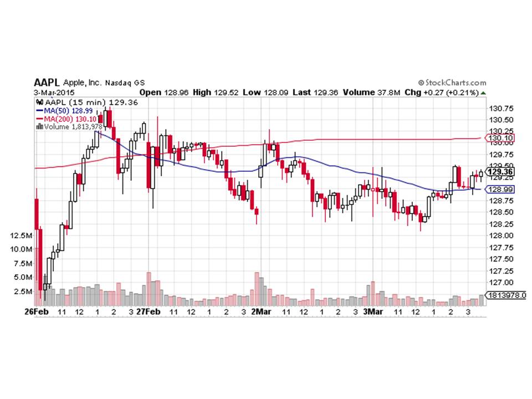Click the Apple, Inc. company name
The image size is (532, 399).
[x=82, y=83]
